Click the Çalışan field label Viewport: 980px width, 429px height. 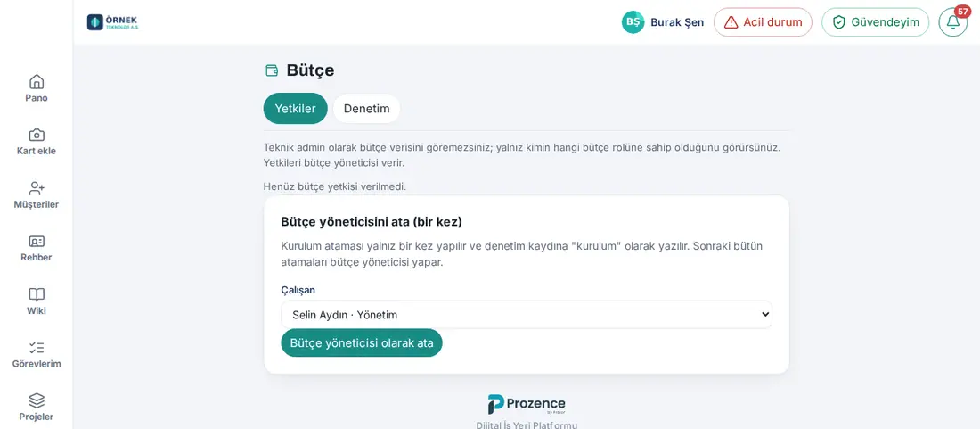pyautogui.click(x=298, y=290)
